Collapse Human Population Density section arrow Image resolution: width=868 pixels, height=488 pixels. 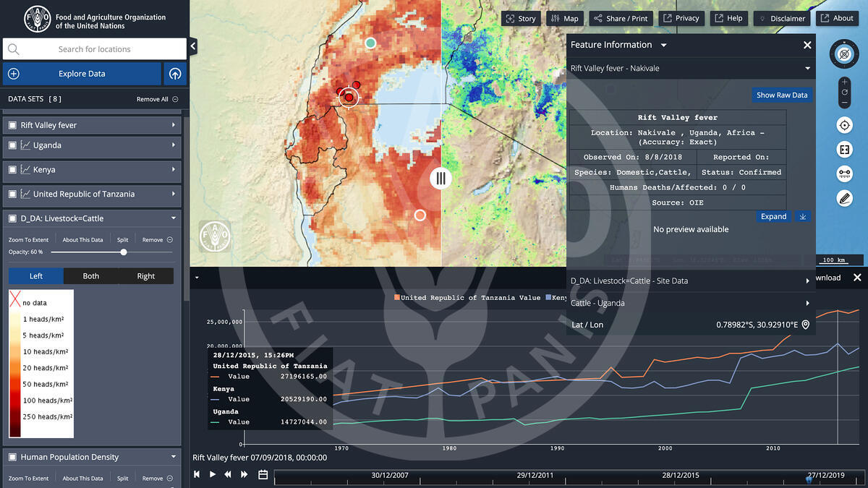(174, 457)
